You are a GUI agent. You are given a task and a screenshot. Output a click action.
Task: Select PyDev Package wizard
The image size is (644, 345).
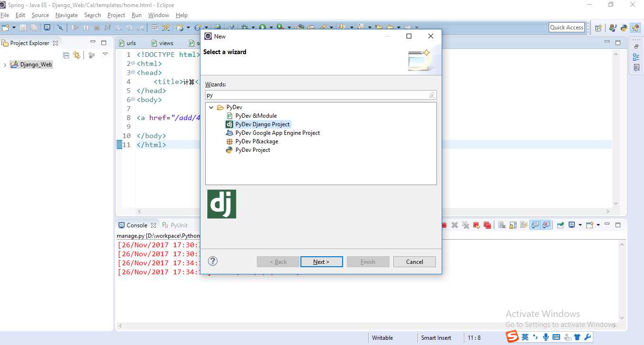tap(253, 141)
